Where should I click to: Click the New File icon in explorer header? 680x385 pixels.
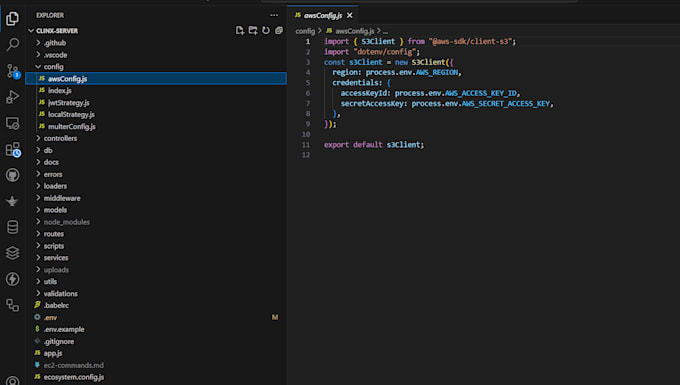click(x=240, y=30)
